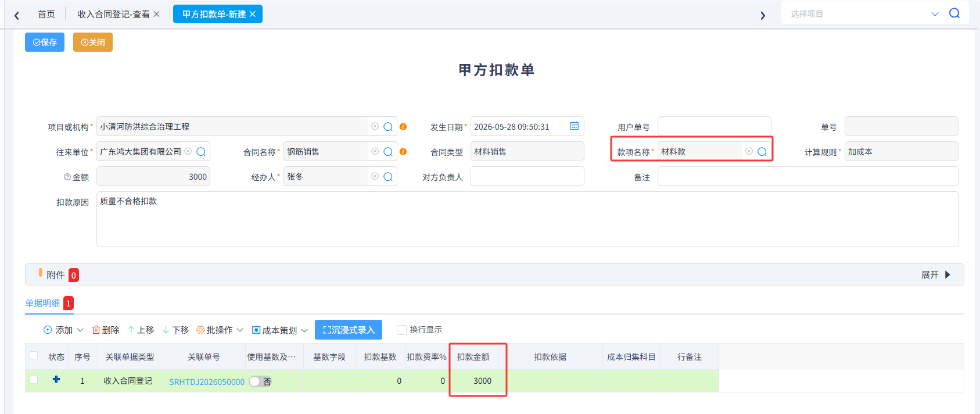Close the 收入合同登记-查看 tab
Viewport: 980px width, 414px height.
click(x=156, y=14)
